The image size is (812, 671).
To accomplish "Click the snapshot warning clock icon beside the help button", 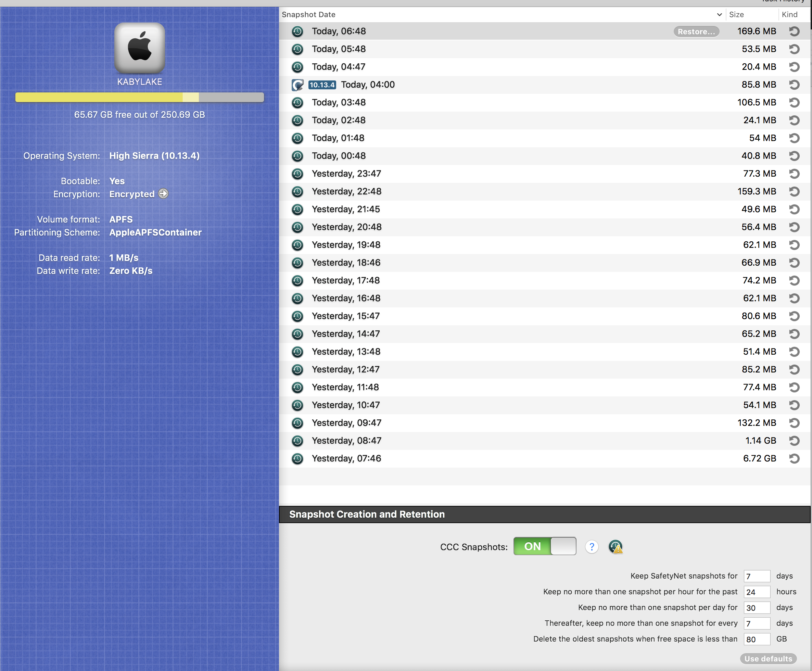I will tap(615, 546).
